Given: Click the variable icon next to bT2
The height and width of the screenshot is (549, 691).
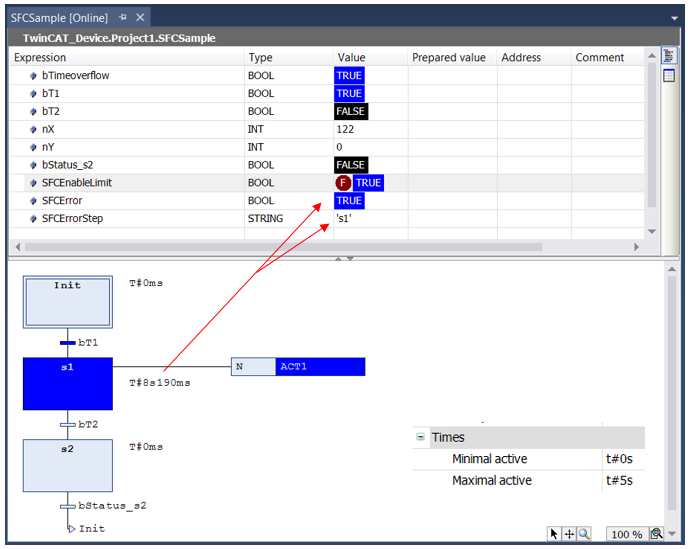Looking at the screenshot, I should point(33,111).
